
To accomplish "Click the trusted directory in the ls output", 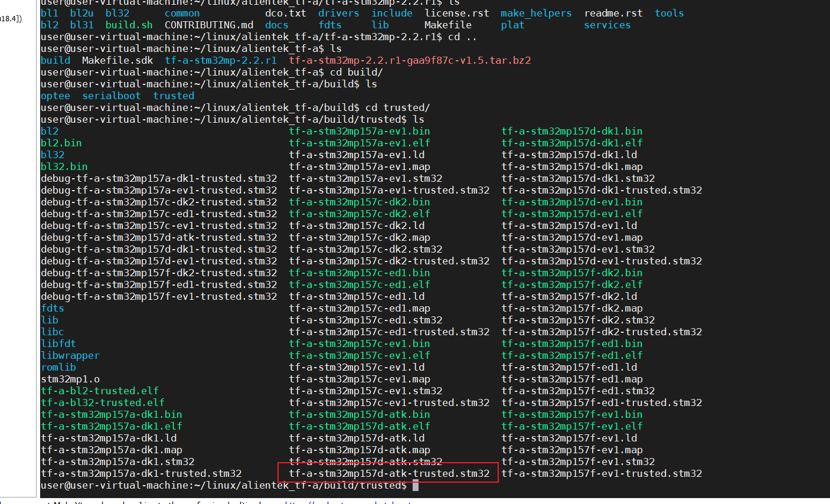I will 174,96.
